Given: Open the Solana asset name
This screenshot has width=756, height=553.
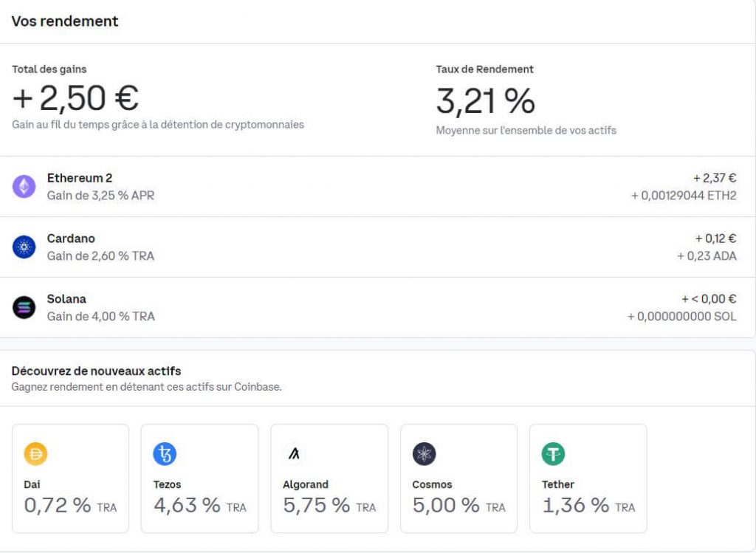Looking at the screenshot, I should tap(66, 299).
